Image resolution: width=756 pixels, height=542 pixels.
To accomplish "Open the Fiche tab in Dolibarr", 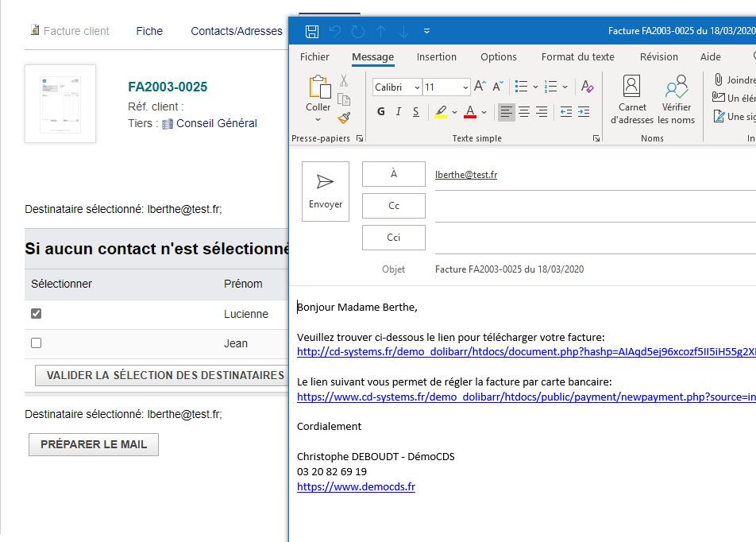I will [x=149, y=31].
